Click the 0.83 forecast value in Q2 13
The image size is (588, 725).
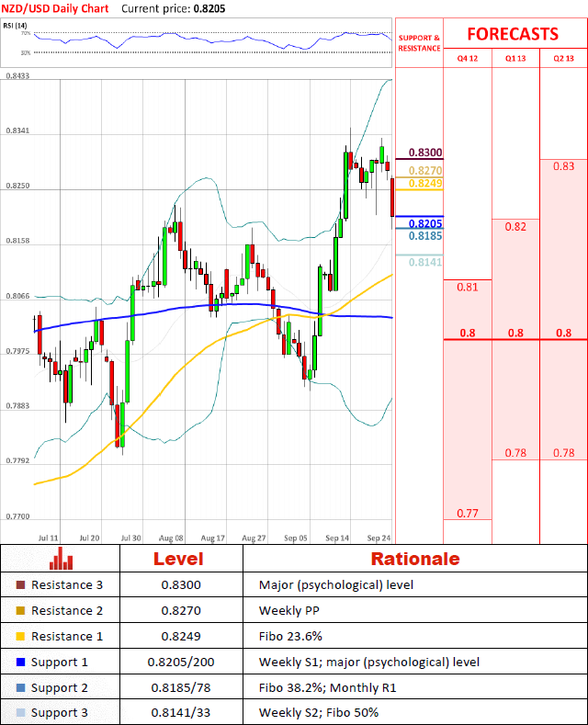(564, 166)
